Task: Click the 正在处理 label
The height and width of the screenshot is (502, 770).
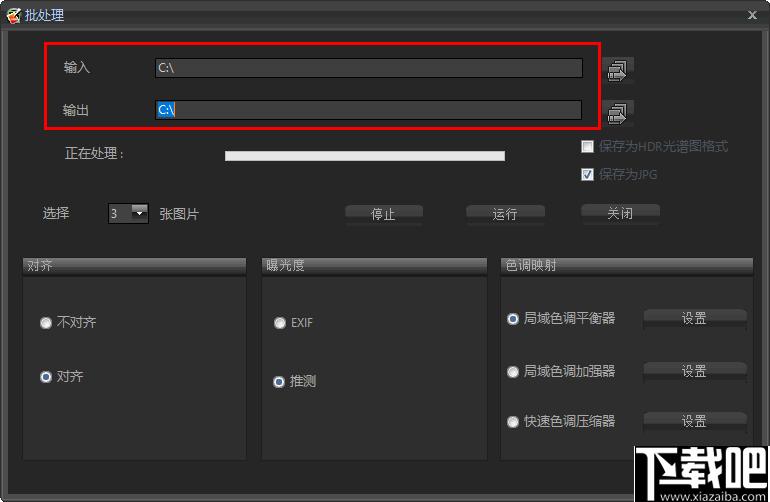Action: (x=94, y=153)
